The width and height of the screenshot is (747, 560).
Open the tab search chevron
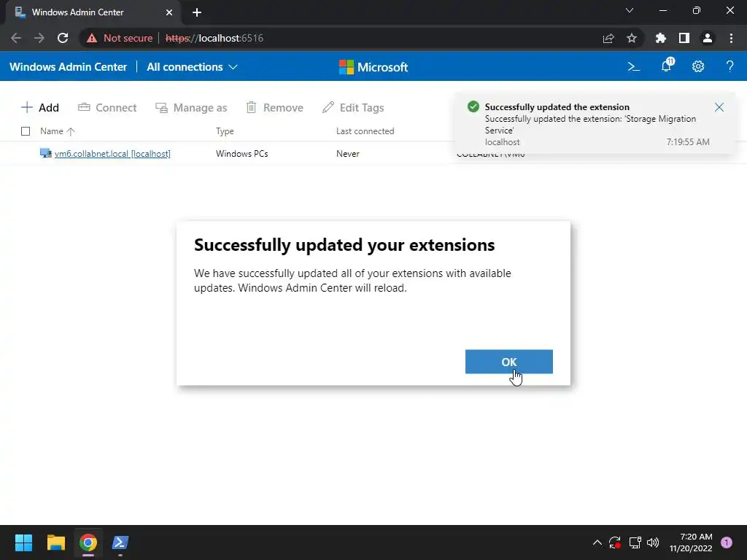coord(630,10)
